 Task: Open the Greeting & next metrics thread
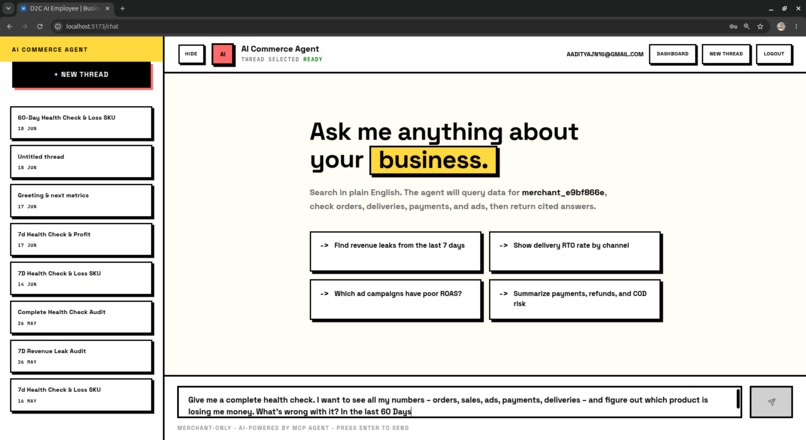[x=81, y=200]
